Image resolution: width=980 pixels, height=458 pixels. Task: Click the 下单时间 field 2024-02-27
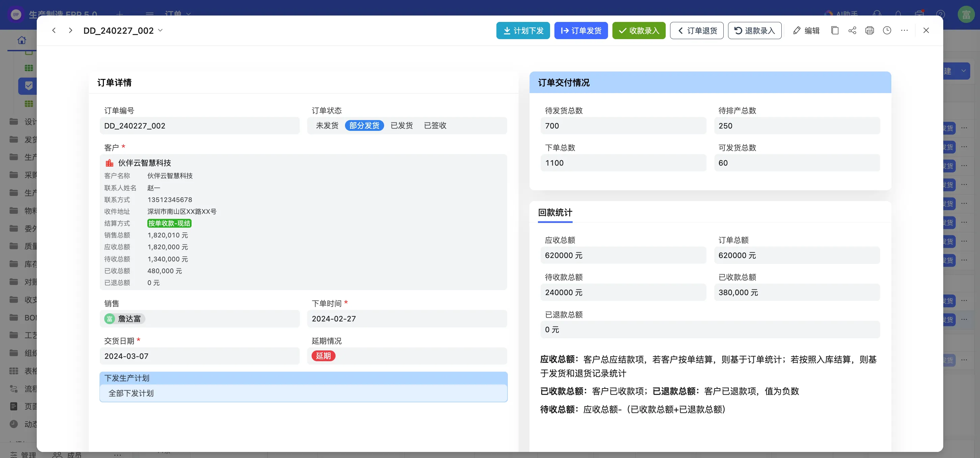[x=407, y=319]
